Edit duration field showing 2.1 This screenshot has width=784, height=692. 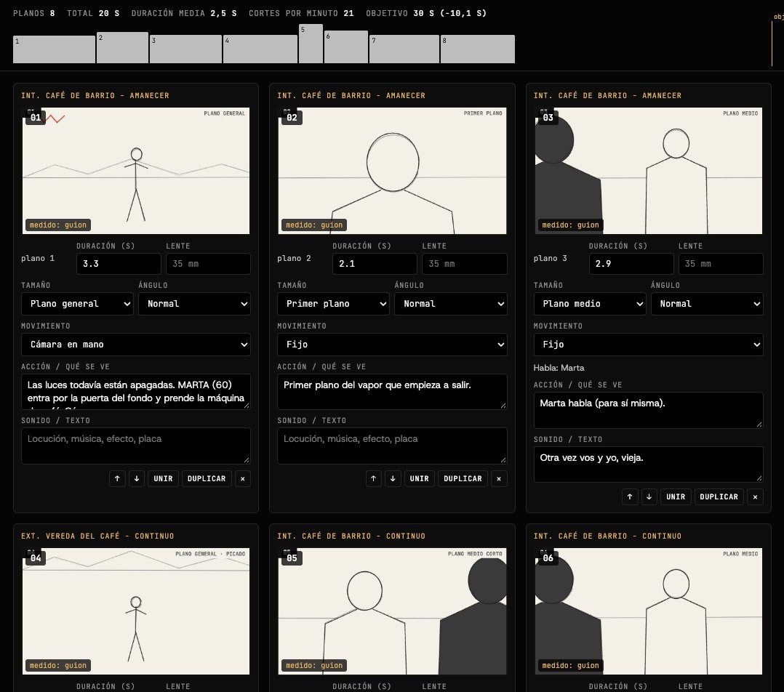[375, 264]
